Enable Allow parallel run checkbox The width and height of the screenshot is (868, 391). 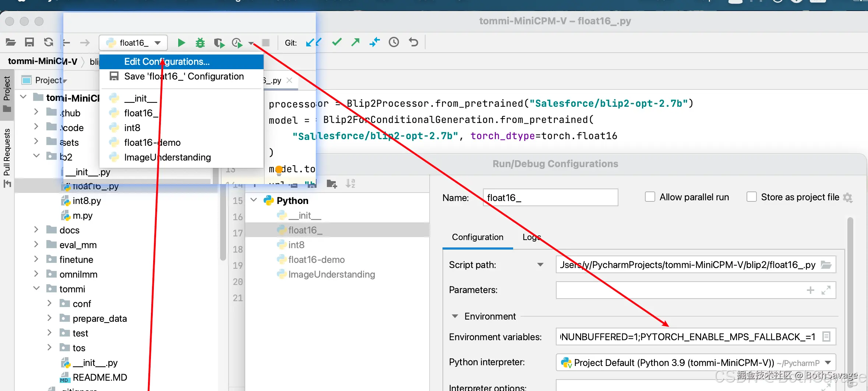(x=650, y=197)
